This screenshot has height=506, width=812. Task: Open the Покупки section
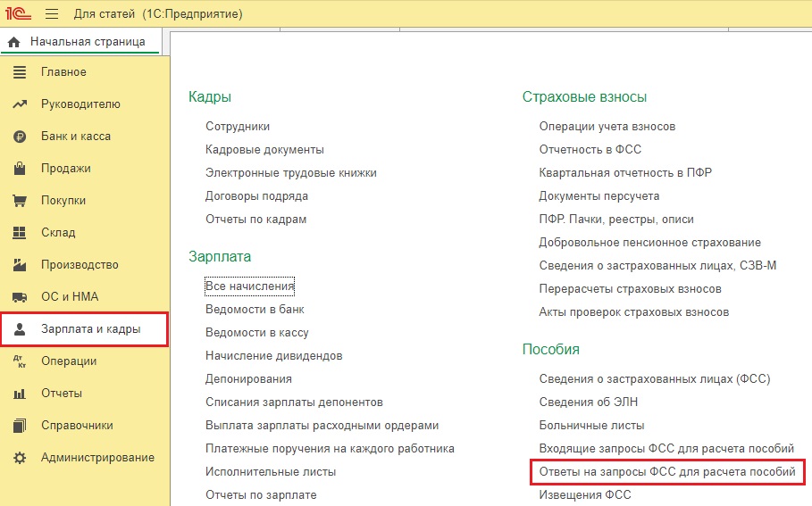pyautogui.click(x=63, y=200)
